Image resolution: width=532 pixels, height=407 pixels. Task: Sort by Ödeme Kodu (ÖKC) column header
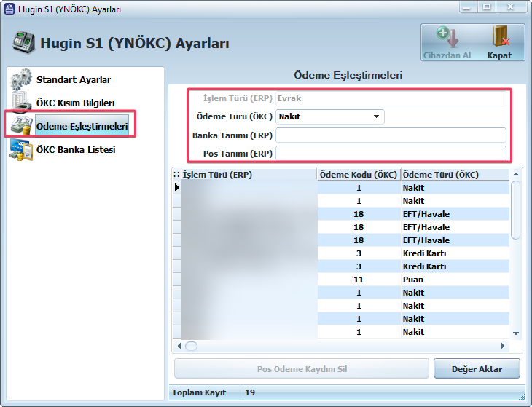pos(359,175)
